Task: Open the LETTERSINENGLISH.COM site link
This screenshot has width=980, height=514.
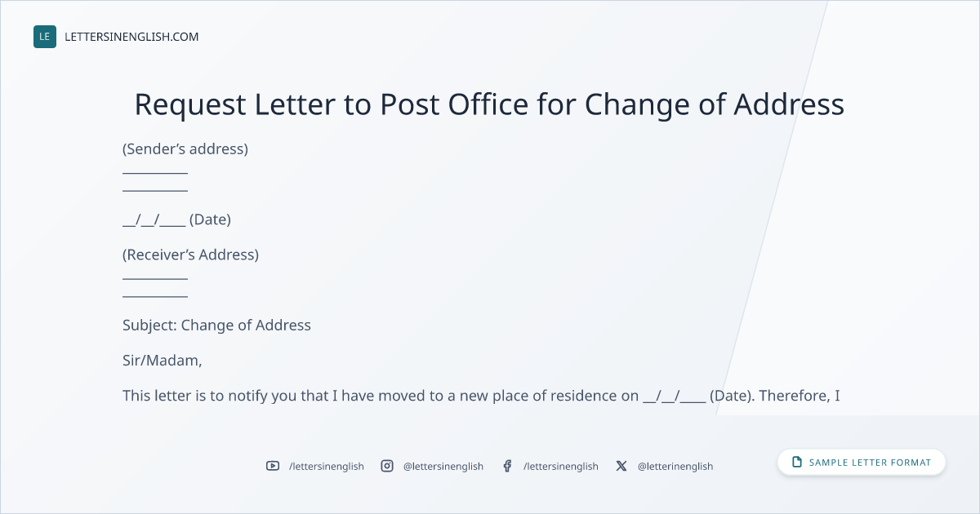Action: [131, 37]
